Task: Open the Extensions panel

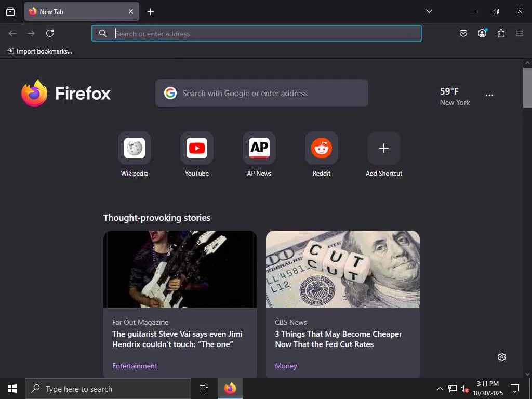Action: 501,33
